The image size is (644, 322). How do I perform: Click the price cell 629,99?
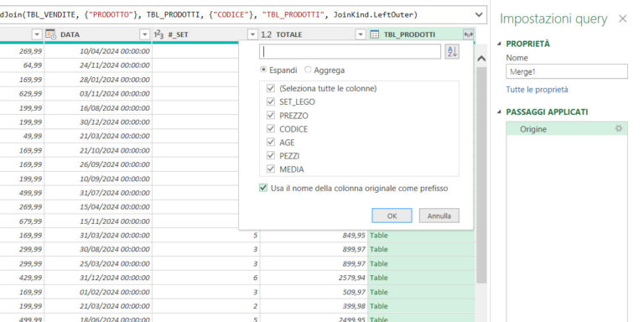click(21, 94)
